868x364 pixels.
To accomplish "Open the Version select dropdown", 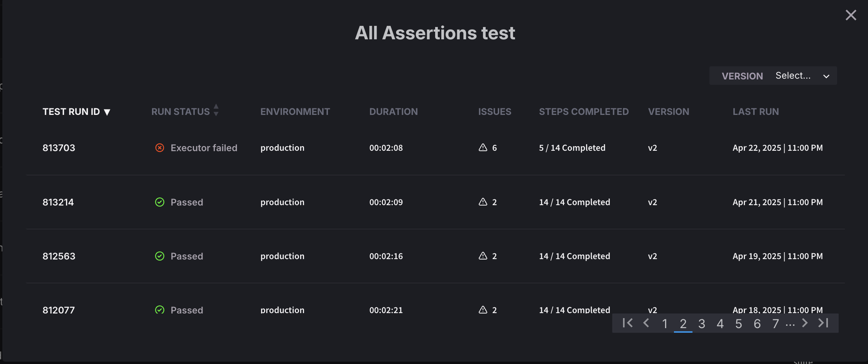I will tap(802, 76).
